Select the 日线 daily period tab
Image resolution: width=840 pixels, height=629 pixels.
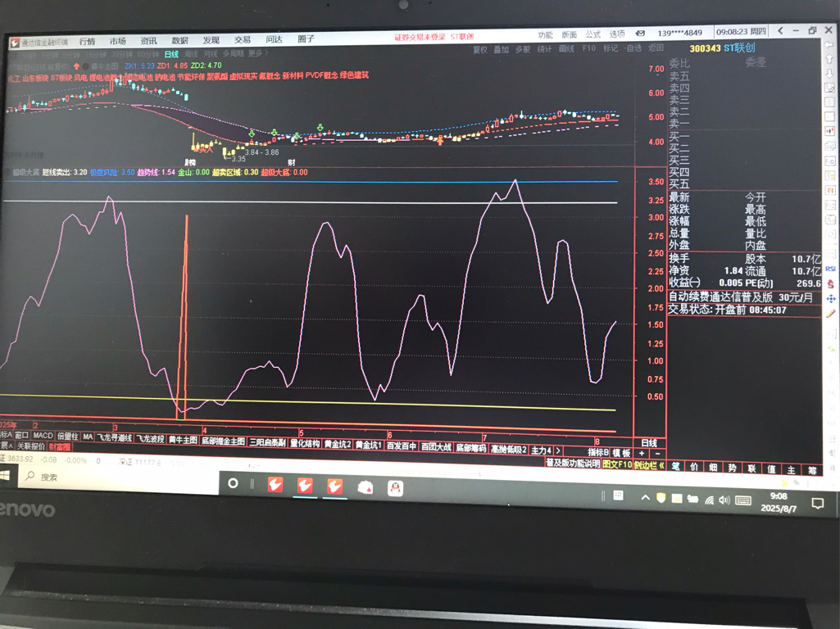coord(171,54)
